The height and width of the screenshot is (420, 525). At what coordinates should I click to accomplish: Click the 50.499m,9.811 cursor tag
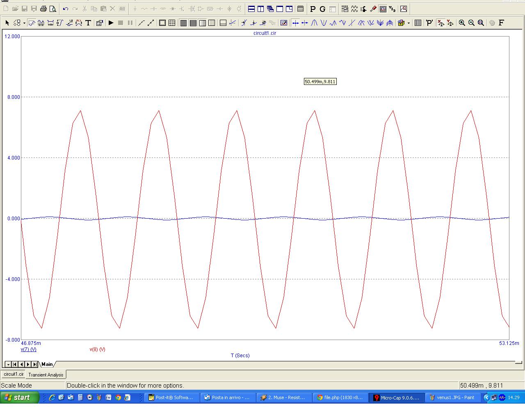(320, 82)
